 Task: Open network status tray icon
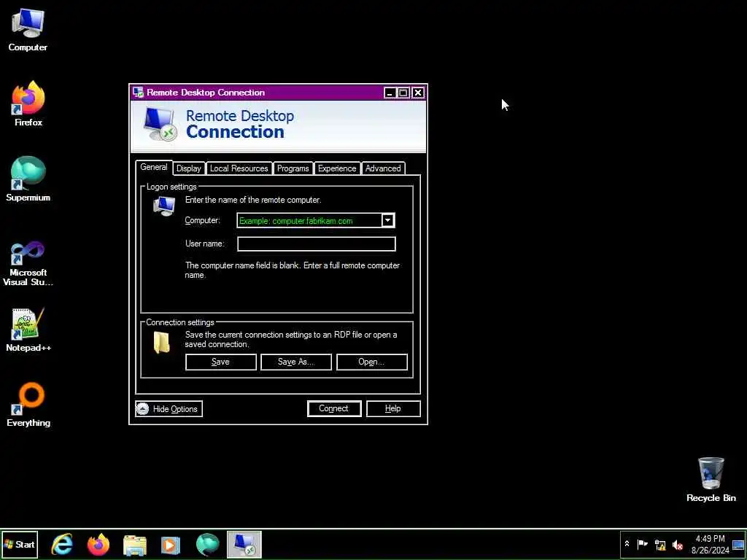click(x=659, y=544)
